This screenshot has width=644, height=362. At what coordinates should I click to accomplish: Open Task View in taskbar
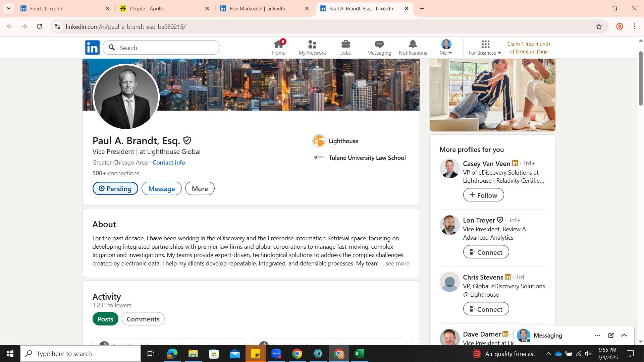151,354
